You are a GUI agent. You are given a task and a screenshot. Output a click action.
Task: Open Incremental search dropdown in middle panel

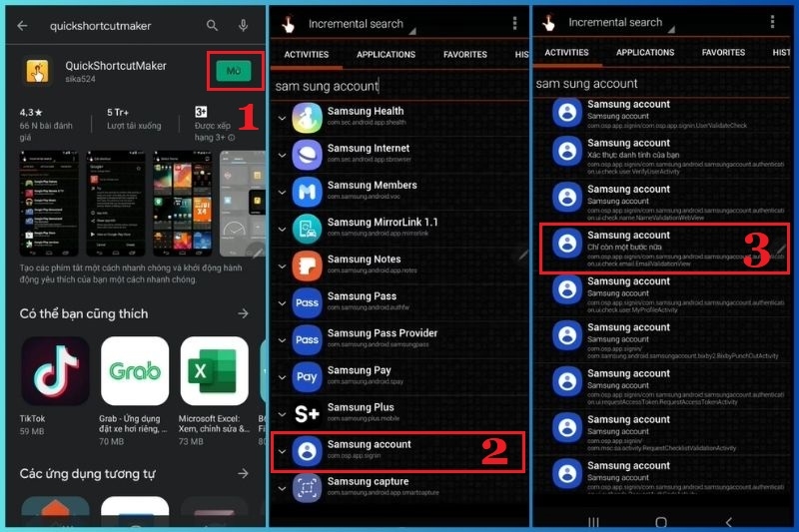(361, 24)
